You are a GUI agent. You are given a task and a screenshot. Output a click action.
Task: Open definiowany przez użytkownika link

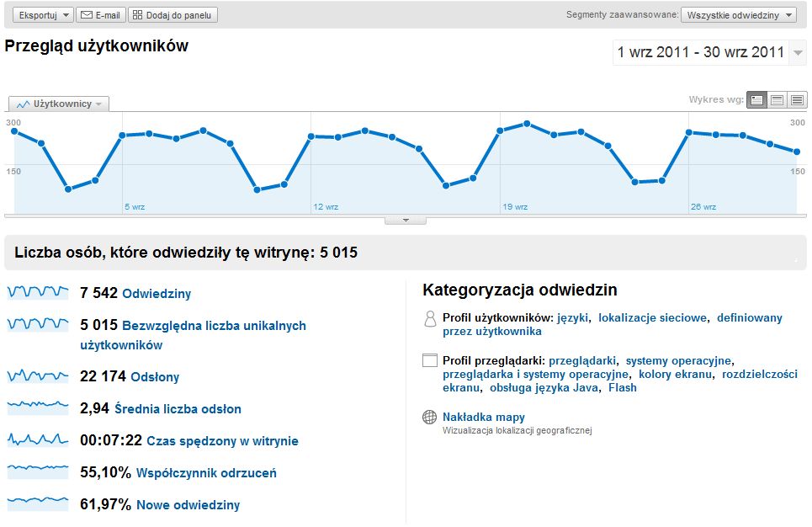(613, 325)
